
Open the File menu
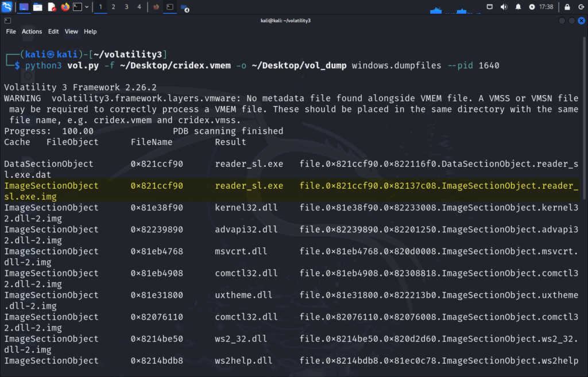click(x=11, y=32)
